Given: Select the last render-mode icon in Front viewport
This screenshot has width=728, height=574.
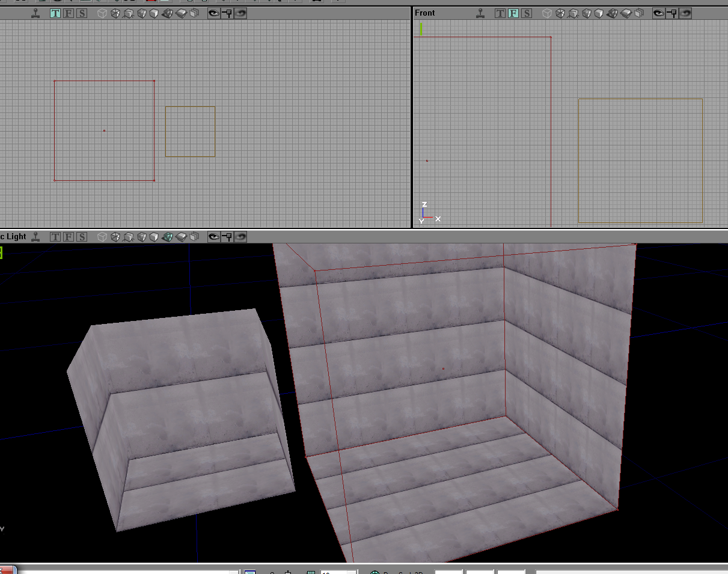Looking at the screenshot, I should click(x=640, y=13).
